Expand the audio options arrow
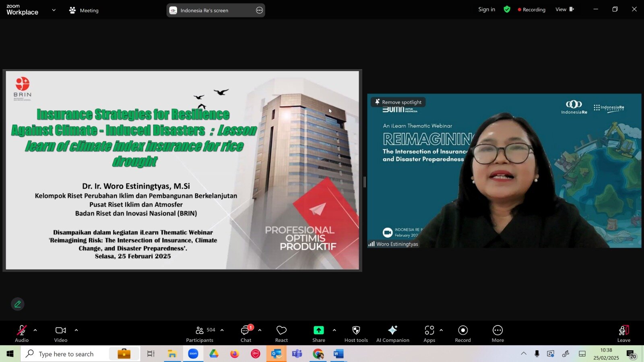The width and height of the screenshot is (644, 362). pos(35,330)
